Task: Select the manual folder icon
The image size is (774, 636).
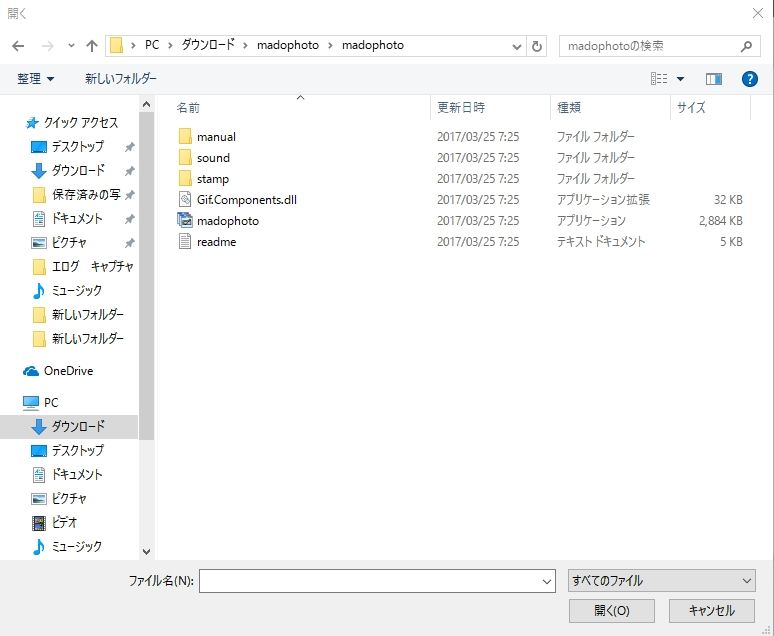Action: (185, 136)
